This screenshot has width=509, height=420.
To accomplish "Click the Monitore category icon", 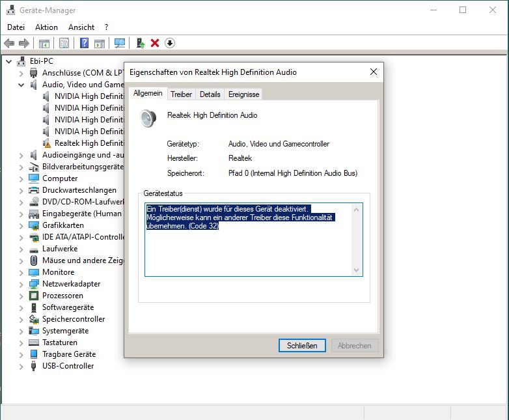I will pos(34,272).
